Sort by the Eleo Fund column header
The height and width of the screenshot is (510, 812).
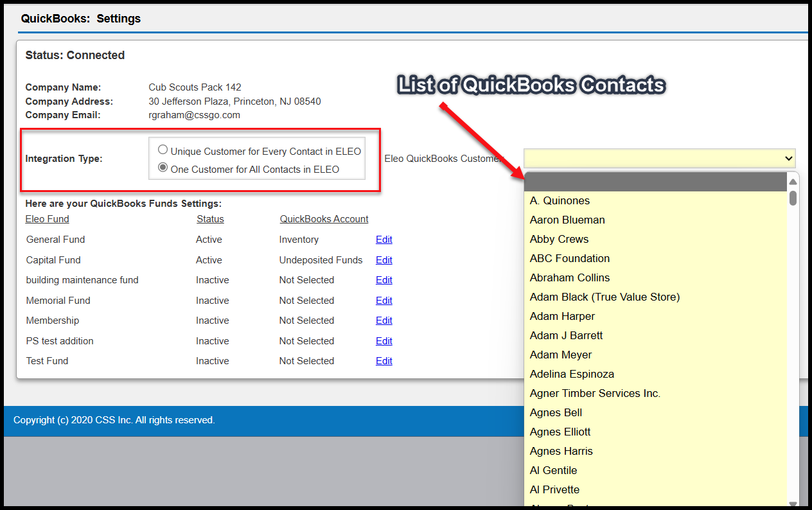coord(48,219)
